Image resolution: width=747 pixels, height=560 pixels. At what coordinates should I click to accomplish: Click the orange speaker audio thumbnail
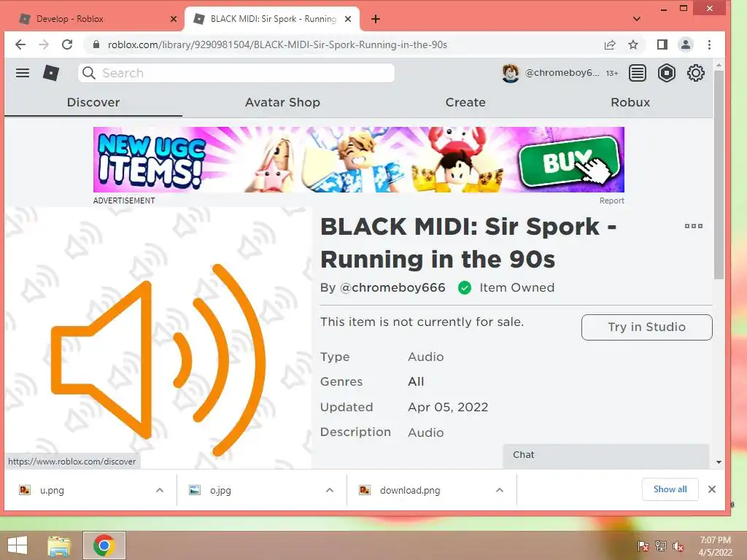[x=158, y=360]
